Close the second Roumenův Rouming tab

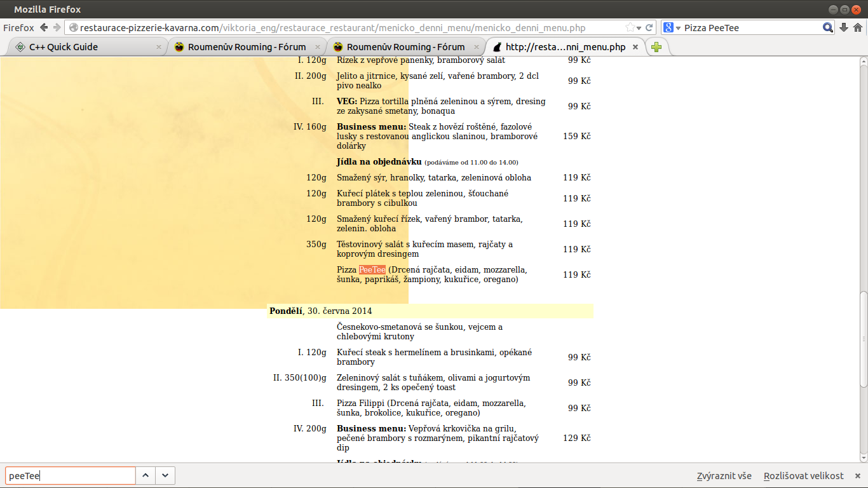(x=477, y=47)
